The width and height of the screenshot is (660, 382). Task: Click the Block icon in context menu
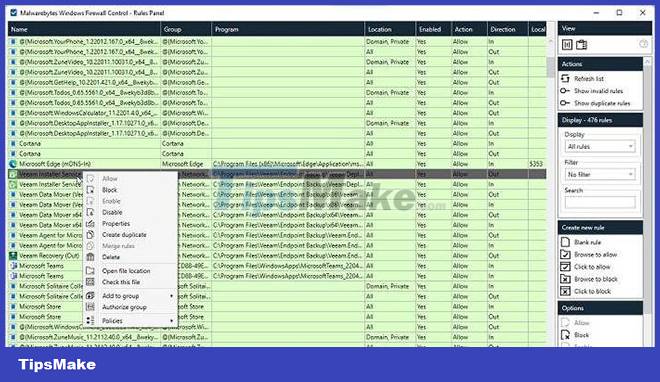[x=90, y=190]
